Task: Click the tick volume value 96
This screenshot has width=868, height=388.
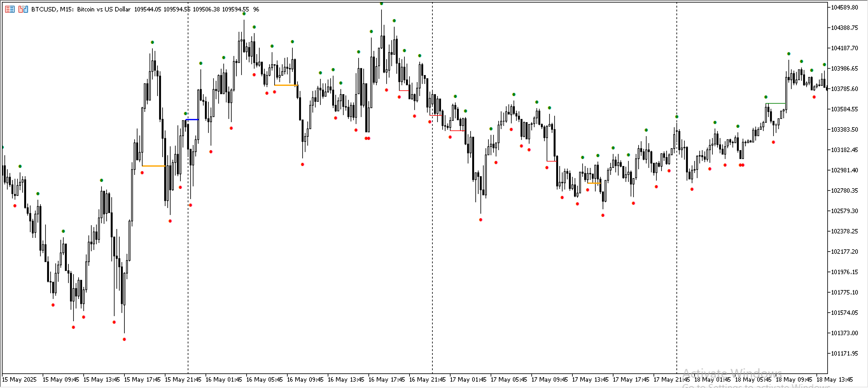Action: click(x=256, y=10)
